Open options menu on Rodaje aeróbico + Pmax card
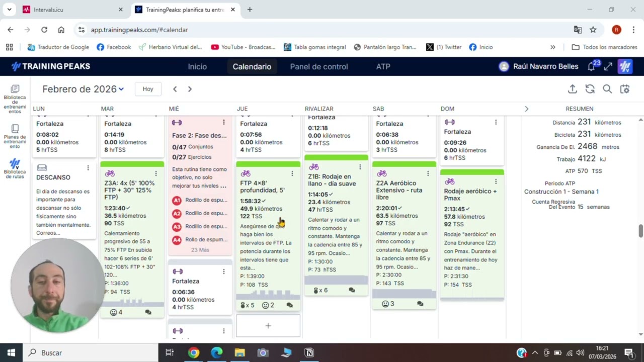644x362 pixels. pyautogui.click(x=496, y=182)
